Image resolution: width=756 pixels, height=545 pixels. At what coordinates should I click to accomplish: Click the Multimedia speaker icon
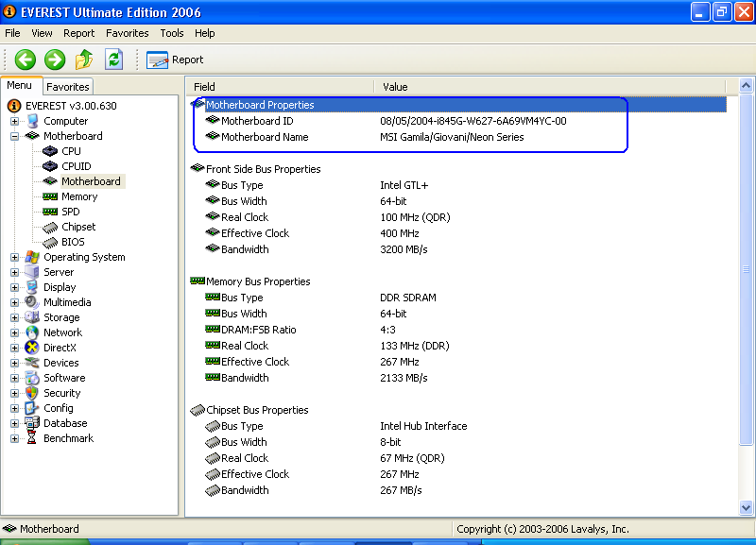(x=32, y=302)
